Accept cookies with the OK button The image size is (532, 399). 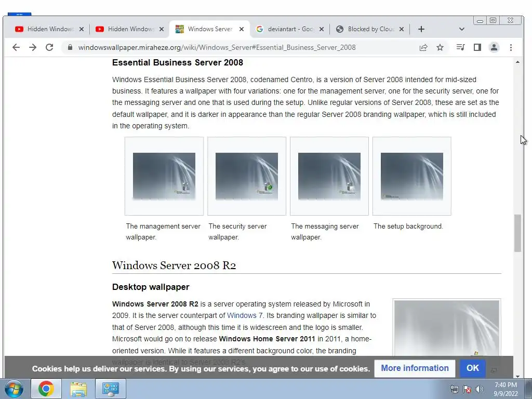pyautogui.click(x=472, y=368)
